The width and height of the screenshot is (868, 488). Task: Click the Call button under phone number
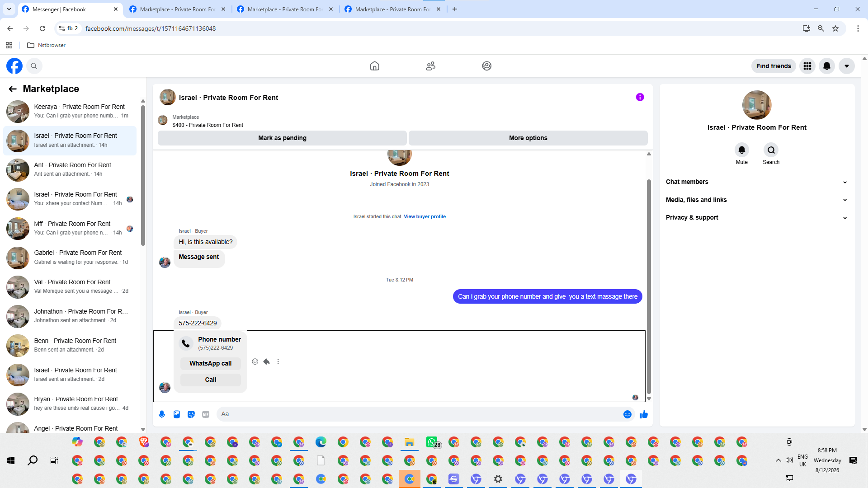(210, 380)
